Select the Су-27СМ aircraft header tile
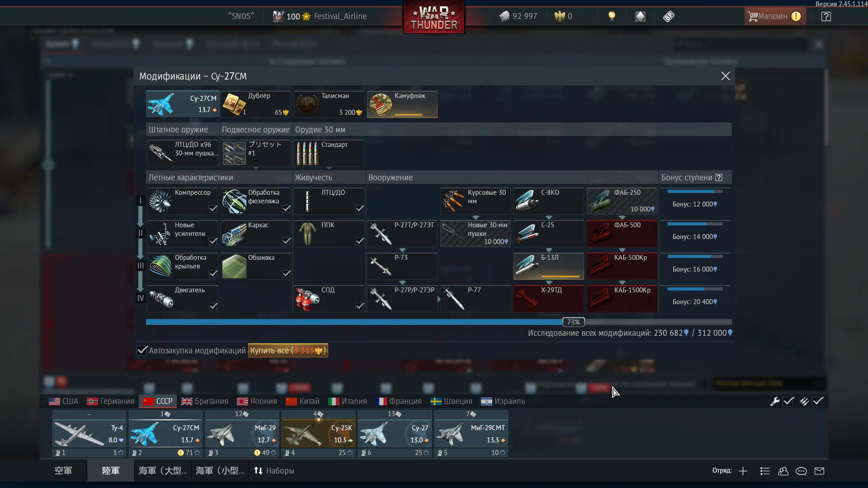Screen dimensions: 868x488 coord(183,104)
